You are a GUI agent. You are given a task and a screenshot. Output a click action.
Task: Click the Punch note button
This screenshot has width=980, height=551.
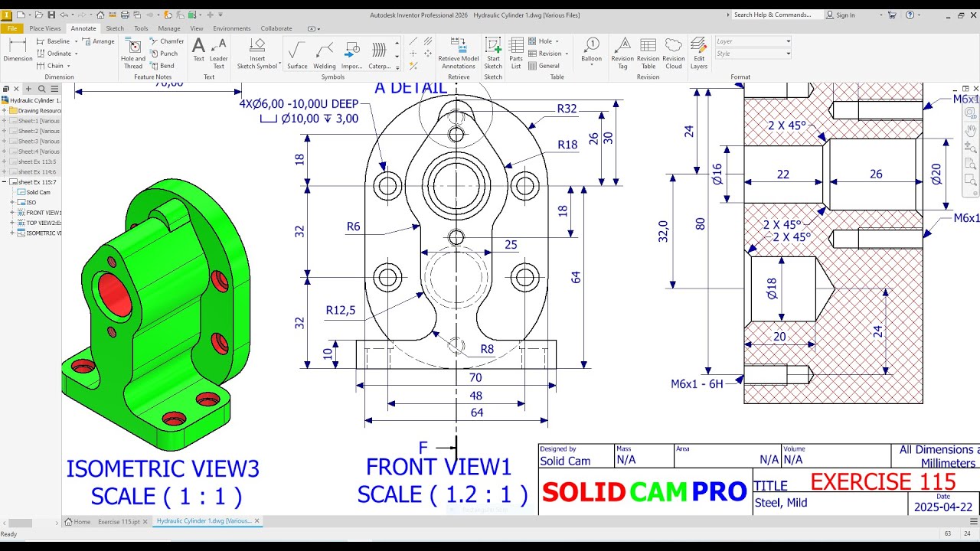click(x=164, y=54)
